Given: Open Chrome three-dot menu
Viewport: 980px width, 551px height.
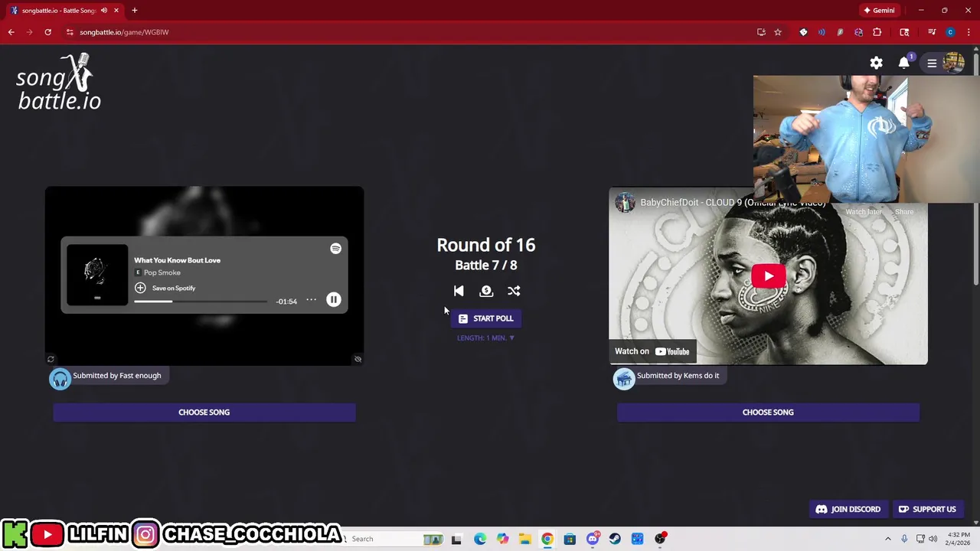Looking at the screenshot, I should (x=969, y=32).
